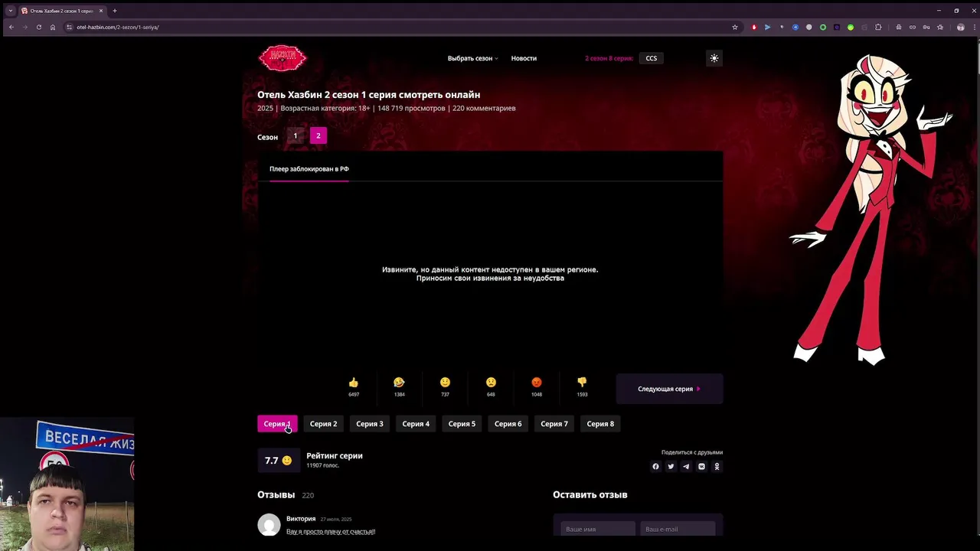Open the blue paper-plane extension icon
Screen dimensions: 980x551
point(767,27)
